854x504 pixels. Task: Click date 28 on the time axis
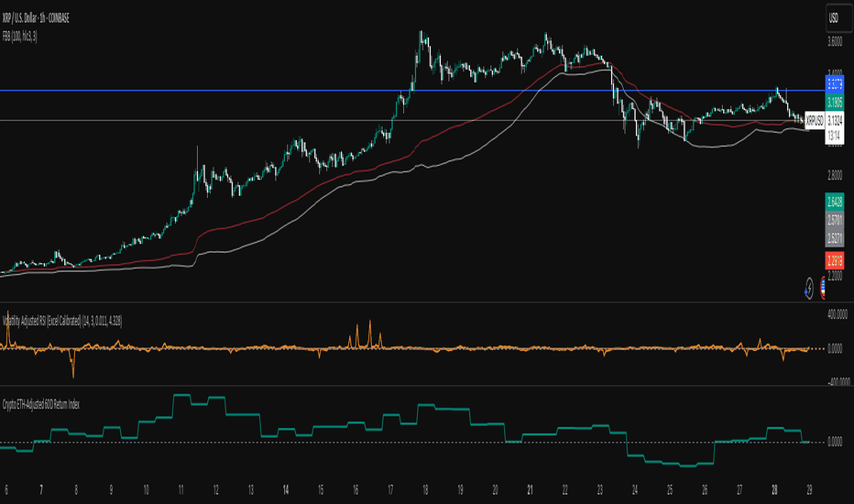774,490
